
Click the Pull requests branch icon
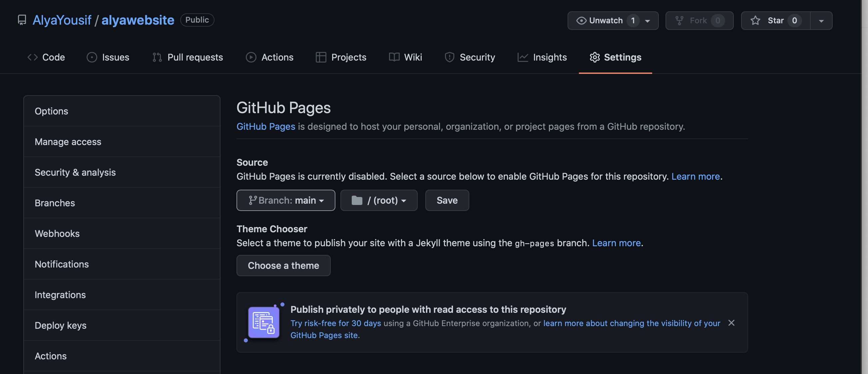click(157, 57)
